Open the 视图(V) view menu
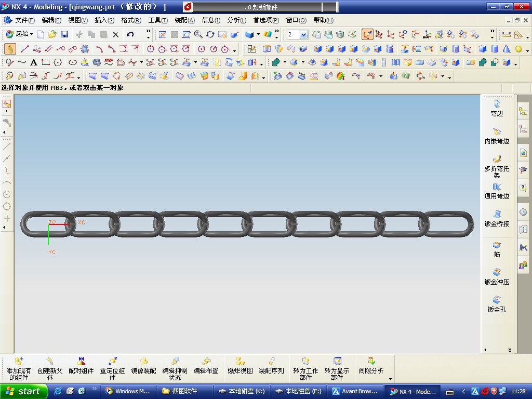The height and width of the screenshot is (399, 532). point(78,20)
